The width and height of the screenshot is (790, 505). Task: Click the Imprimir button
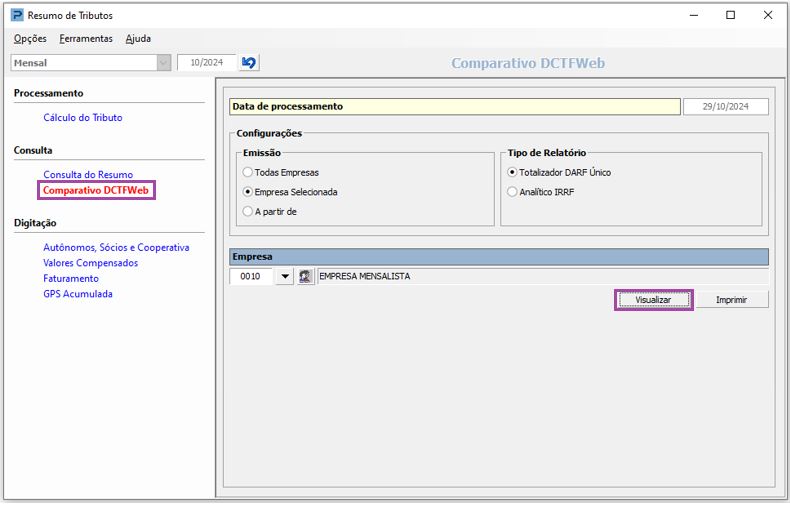pos(732,300)
